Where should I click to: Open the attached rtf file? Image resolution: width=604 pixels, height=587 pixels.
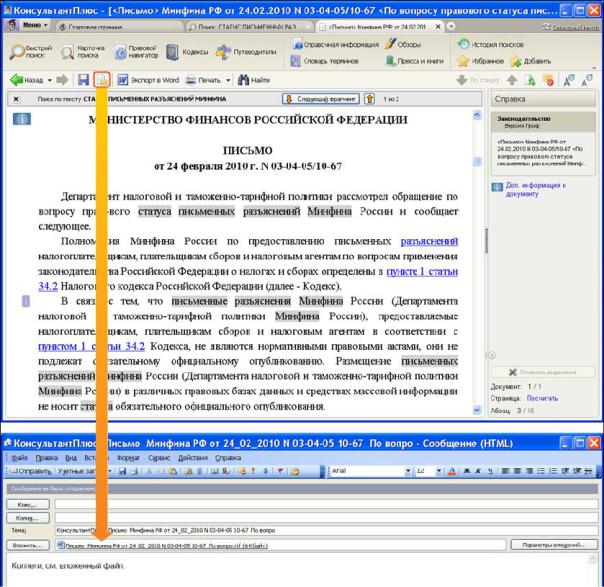click(163, 545)
